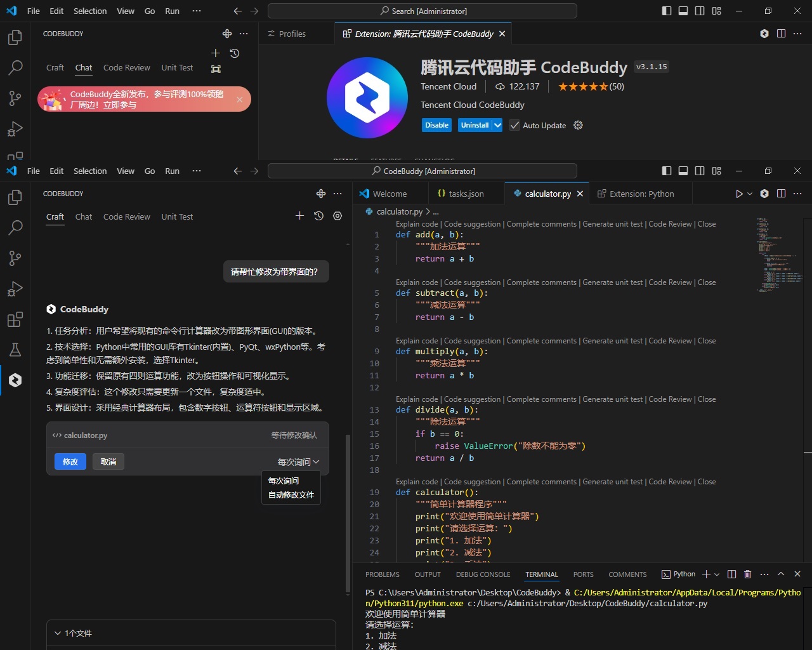Maximize the terminal panel with the up chevron
Image resolution: width=812 pixels, height=650 pixels.
tap(781, 574)
